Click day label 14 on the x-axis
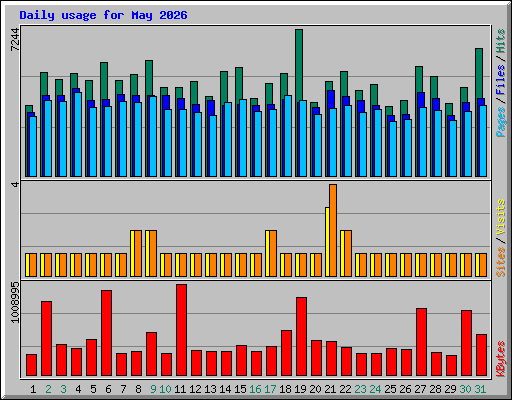 [x=225, y=389]
